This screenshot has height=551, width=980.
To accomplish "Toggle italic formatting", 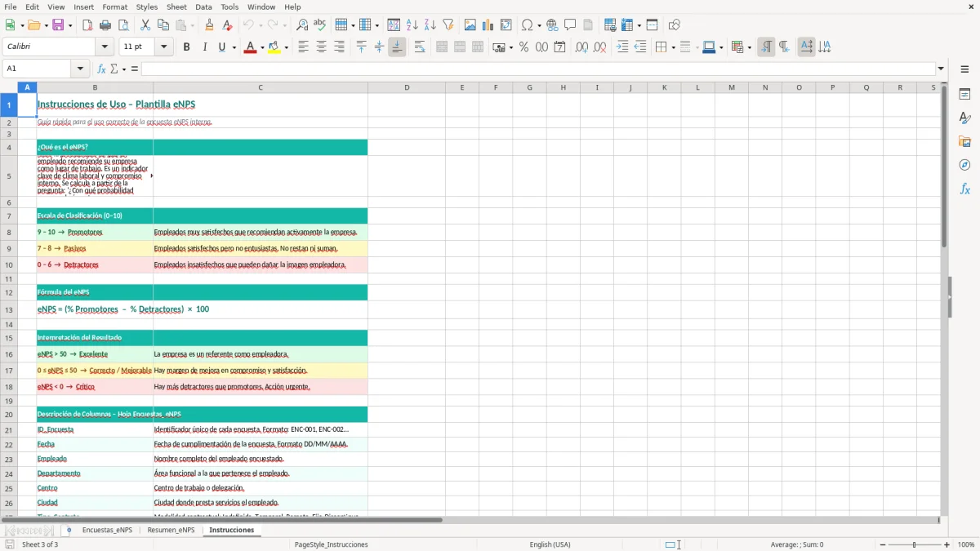I will (204, 47).
